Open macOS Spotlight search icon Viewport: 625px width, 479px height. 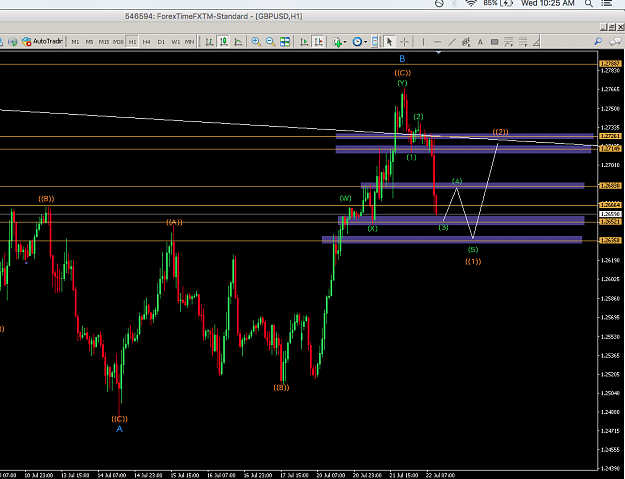(589, 3)
